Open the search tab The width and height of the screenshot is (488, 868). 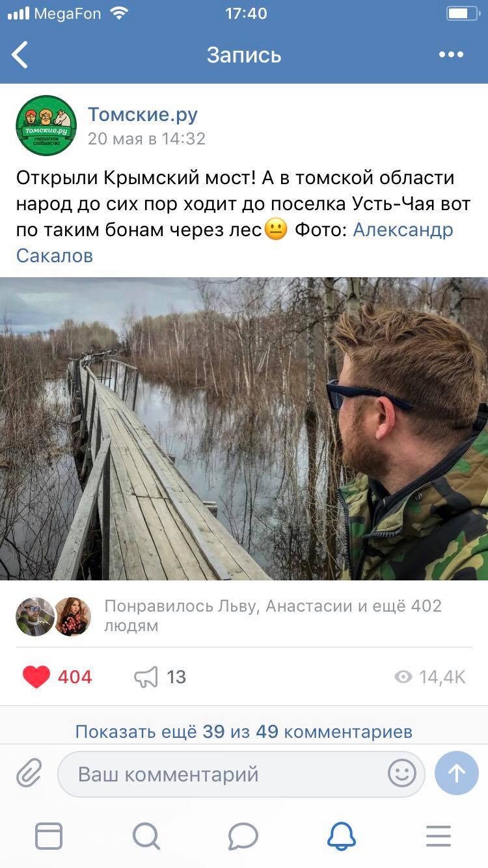click(x=146, y=836)
